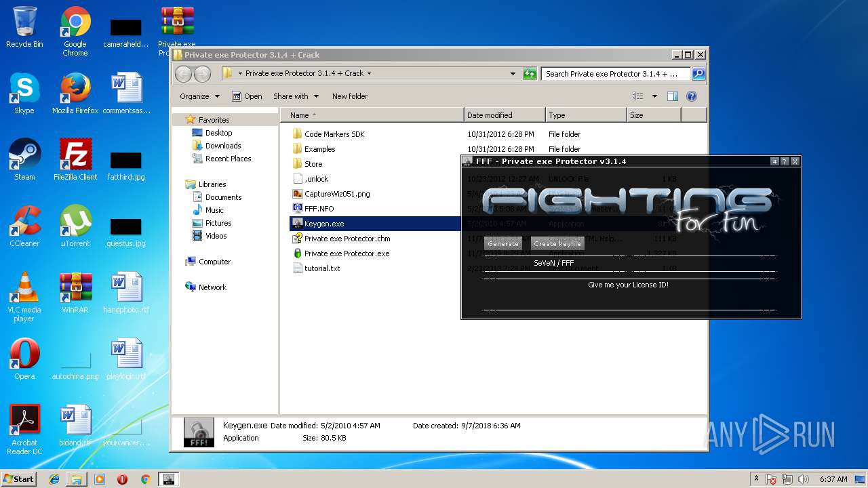Open Windows Explorer taskbar button
The width and height of the screenshot is (868, 488).
point(77,479)
